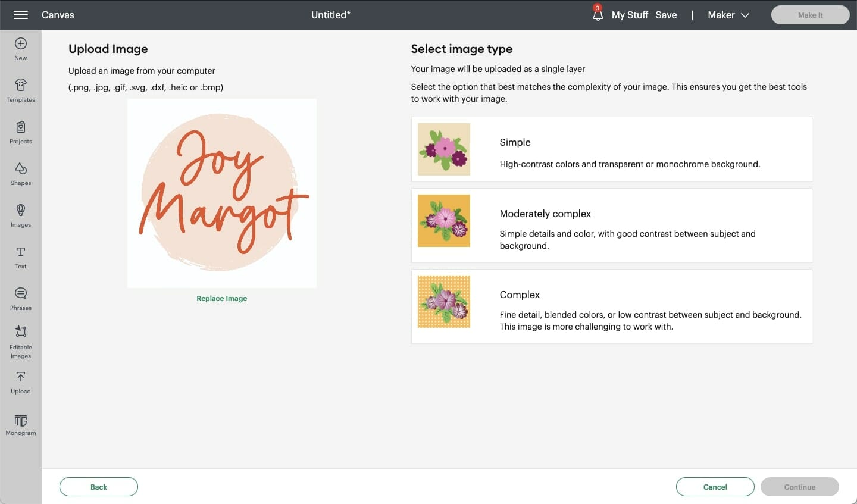Choose the Simple image type
The width and height of the screenshot is (857, 504).
(611, 149)
